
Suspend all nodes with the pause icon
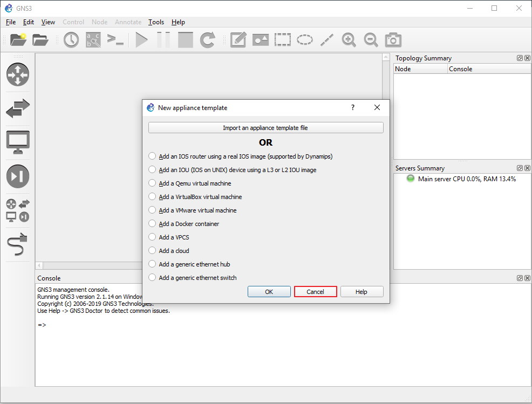point(163,40)
